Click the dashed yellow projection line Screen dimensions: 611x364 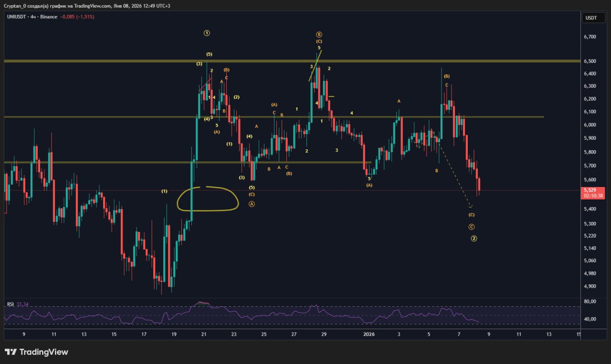click(x=455, y=174)
